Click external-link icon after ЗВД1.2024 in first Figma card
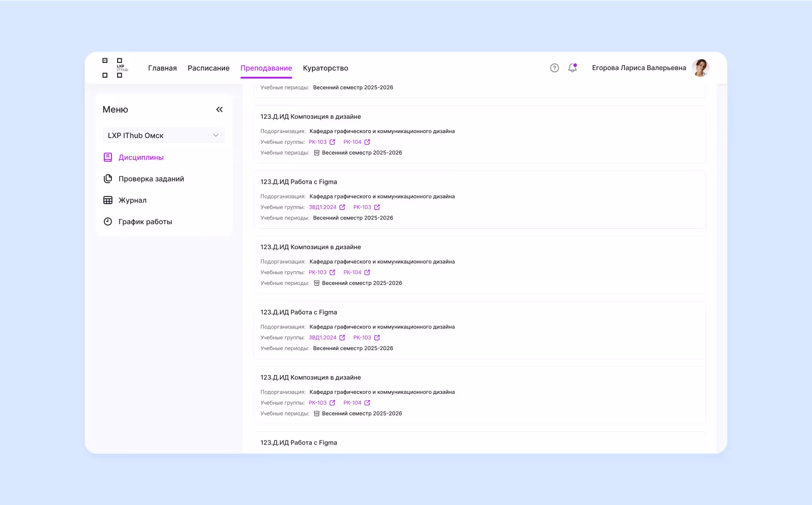Screen dimensions: 812x505 click(342, 207)
